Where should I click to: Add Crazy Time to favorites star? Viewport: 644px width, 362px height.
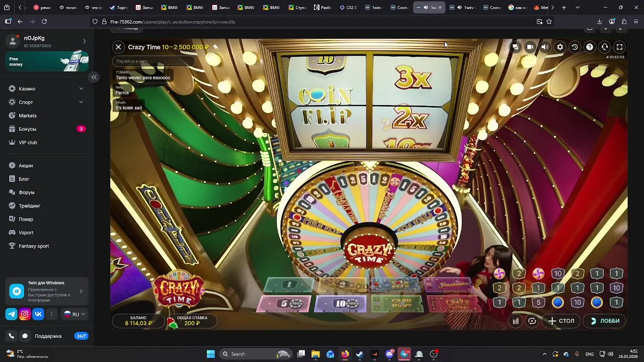(x=215, y=47)
